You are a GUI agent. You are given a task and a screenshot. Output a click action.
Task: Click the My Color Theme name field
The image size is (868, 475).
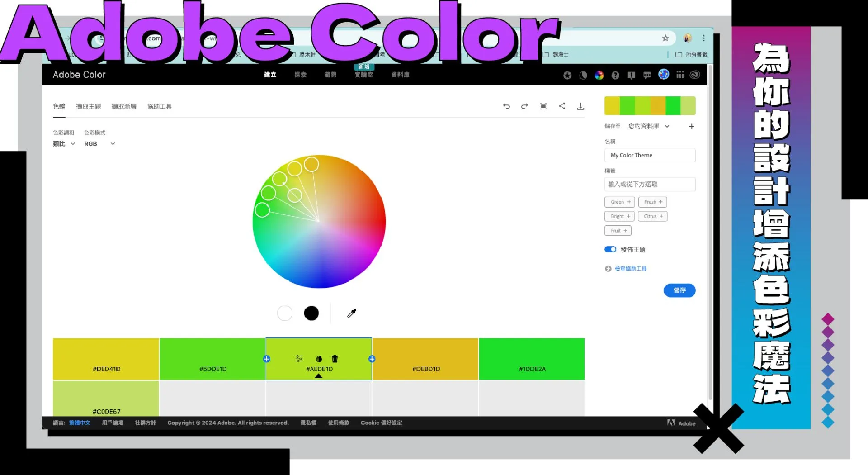coord(650,155)
